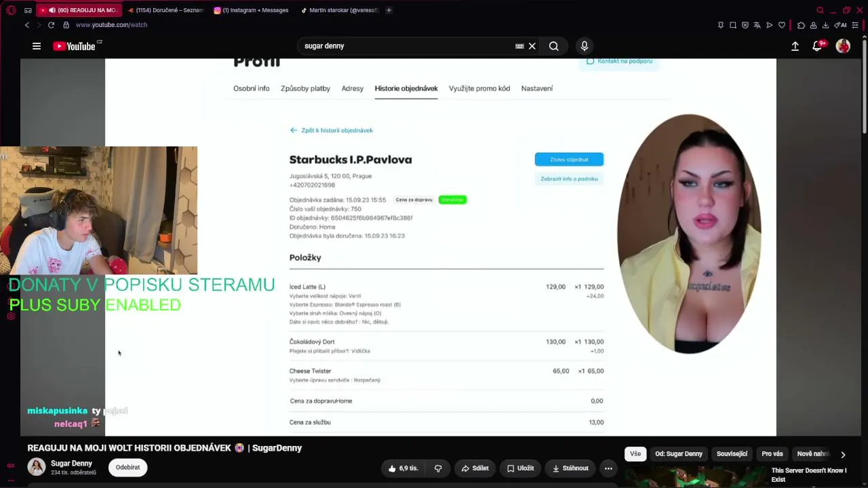Go to the YouTube home logo
Viewport: 868px width, 488px height.
75,46
